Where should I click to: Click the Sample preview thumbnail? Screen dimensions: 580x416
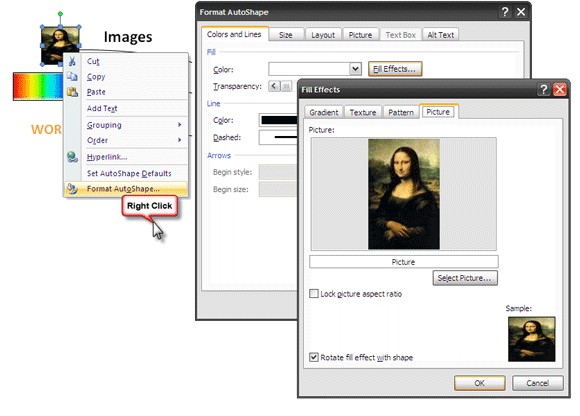click(532, 339)
